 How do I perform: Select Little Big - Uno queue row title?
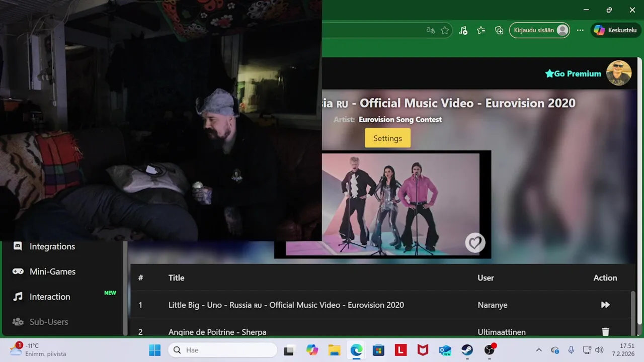click(286, 305)
